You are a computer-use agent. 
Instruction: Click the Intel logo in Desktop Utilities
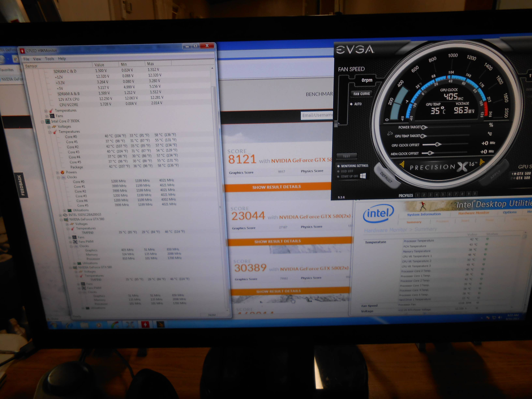point(378,214)
